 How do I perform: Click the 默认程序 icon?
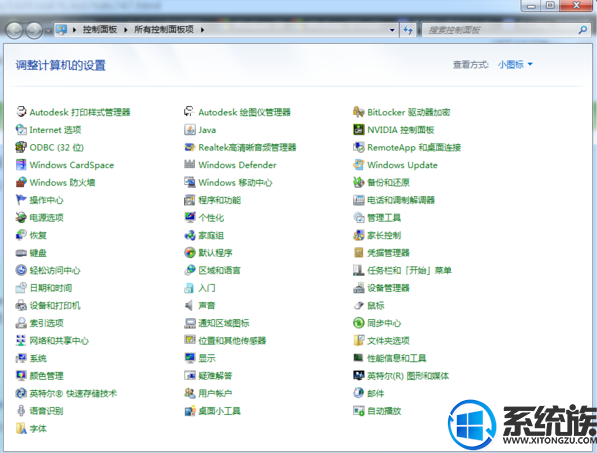pos(190,253)
